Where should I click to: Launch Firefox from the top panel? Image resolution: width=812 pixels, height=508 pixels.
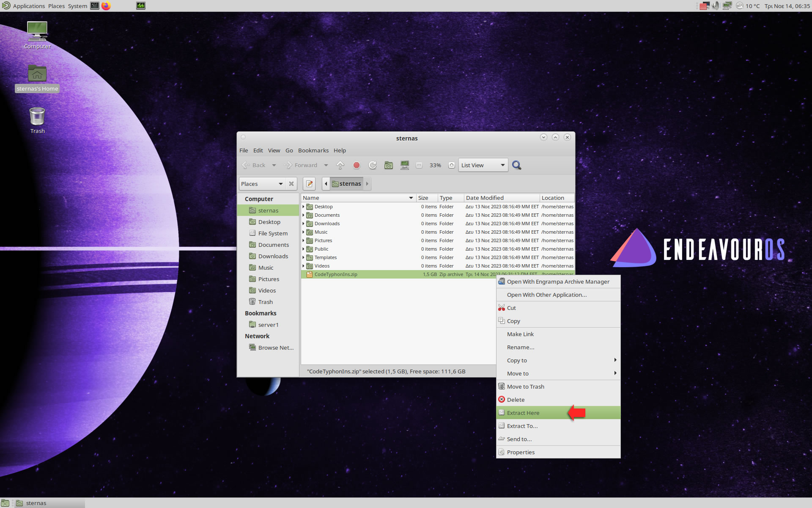tap(106, 6)
